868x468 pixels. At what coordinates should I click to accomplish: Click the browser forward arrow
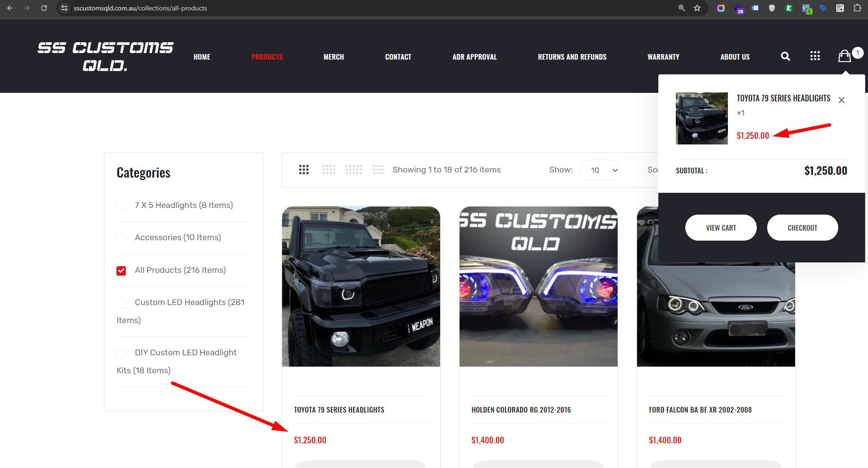[27, 8]
